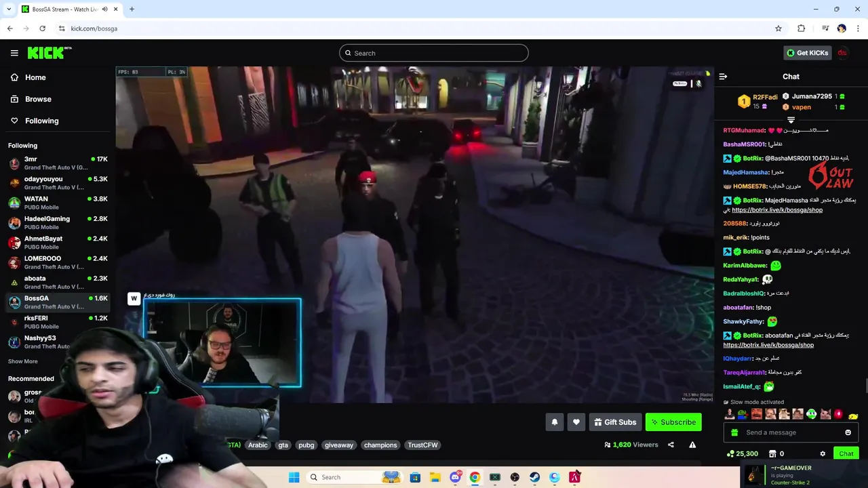Click the gta tag

pos(283,445)
